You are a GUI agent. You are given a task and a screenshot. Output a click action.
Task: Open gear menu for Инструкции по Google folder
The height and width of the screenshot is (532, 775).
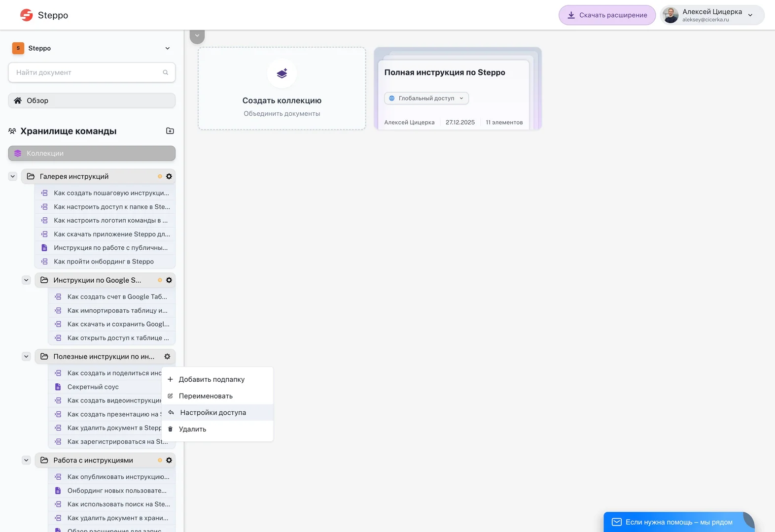(169, 280)
